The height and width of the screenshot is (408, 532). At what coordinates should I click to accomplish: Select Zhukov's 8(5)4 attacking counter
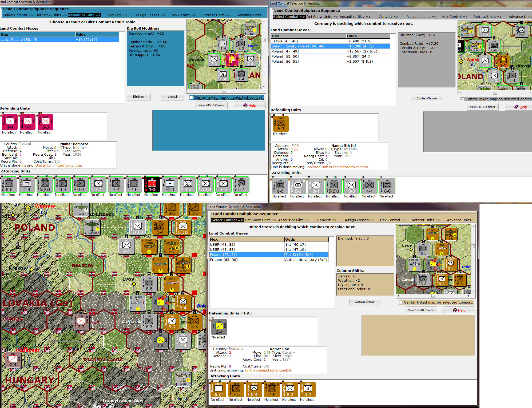click(218, 389)
